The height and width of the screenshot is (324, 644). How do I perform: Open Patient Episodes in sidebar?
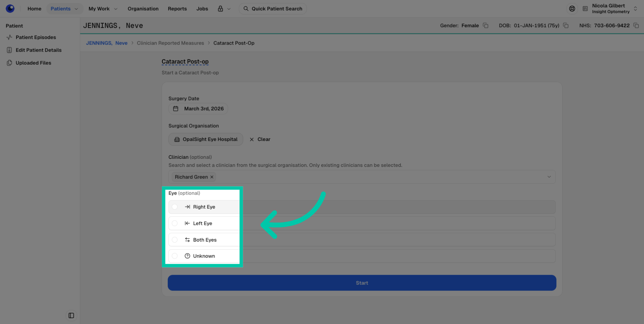tap(36, 37)
